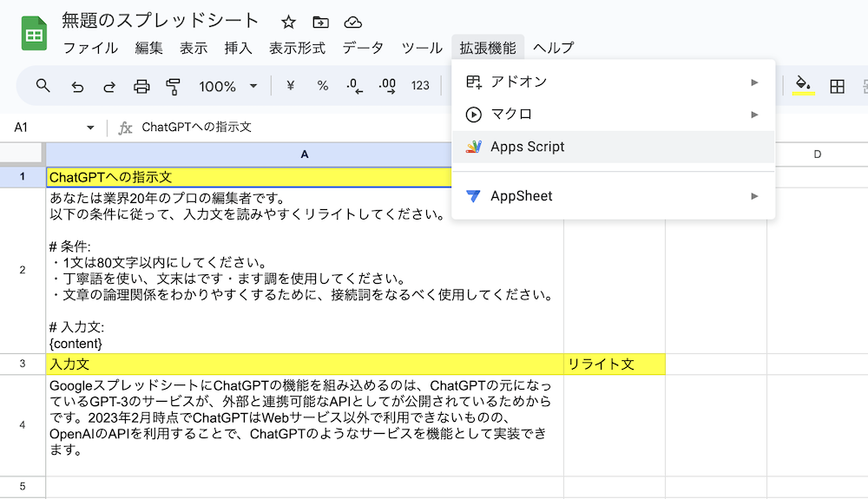Increase decimal places

coord(387,86)
